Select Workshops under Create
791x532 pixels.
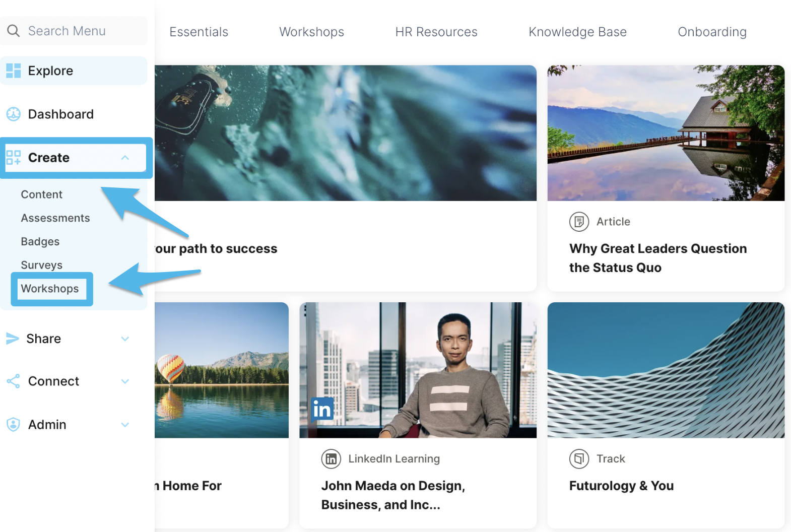(50, 289)
